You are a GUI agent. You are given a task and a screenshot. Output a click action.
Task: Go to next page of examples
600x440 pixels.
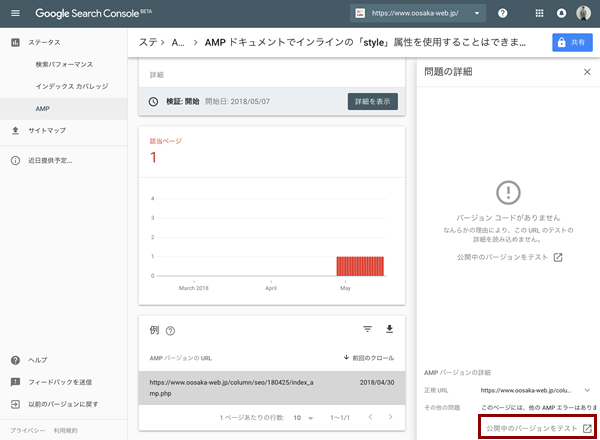[x=390, y=417]
